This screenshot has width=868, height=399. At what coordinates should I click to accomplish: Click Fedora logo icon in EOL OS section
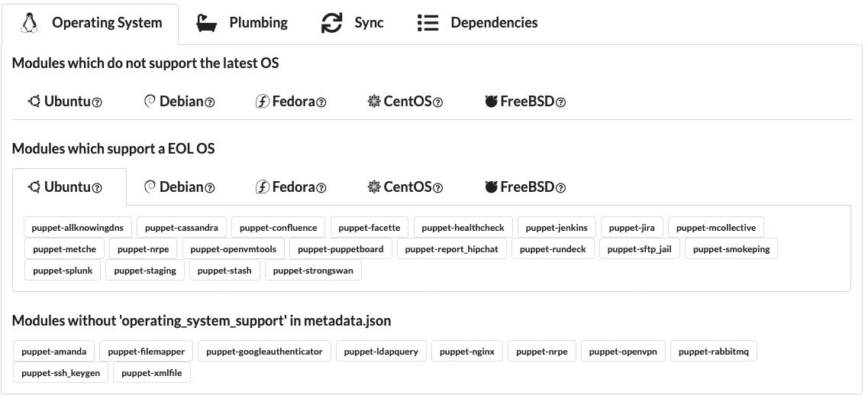point(263,187)
